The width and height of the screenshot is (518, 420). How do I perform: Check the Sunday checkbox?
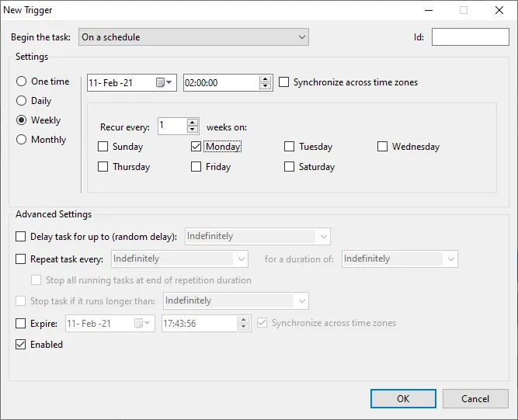point(103,147)
